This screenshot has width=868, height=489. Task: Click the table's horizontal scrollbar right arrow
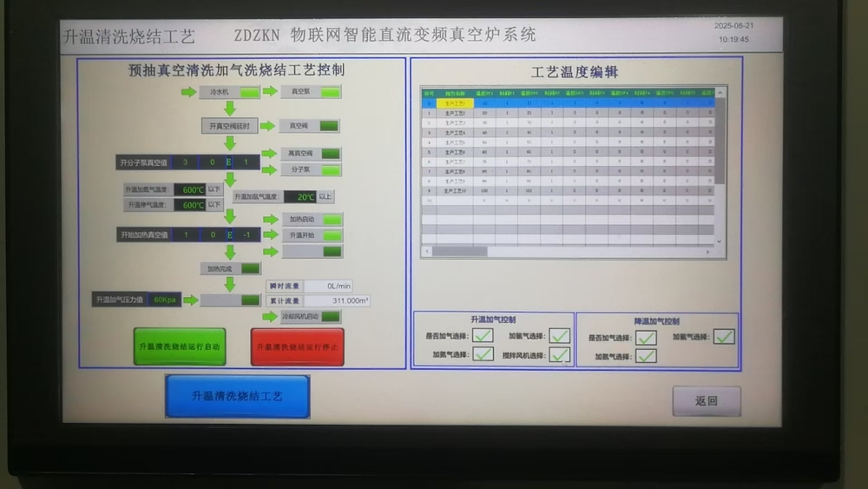[709, 252]
